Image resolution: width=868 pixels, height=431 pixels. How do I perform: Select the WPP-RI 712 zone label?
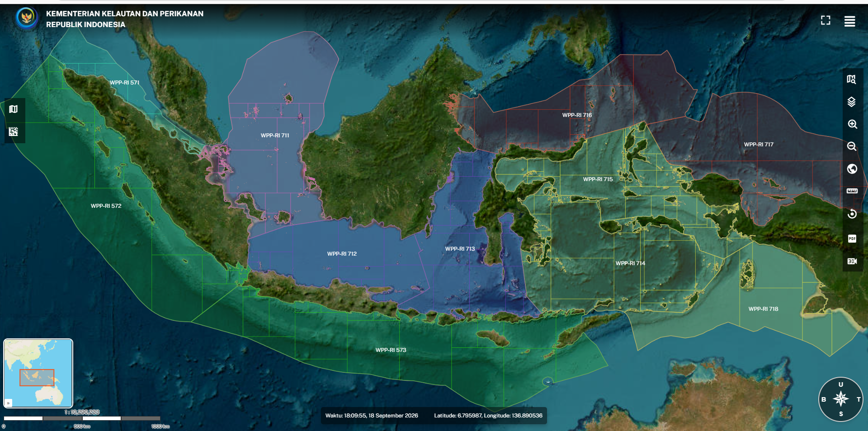click(x=342, y=254)
